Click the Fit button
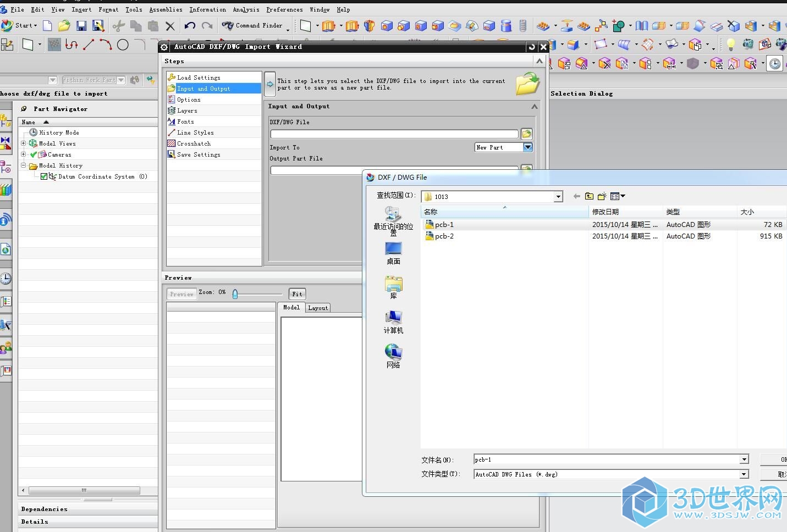Screen dimensions: 787x532 297,294
